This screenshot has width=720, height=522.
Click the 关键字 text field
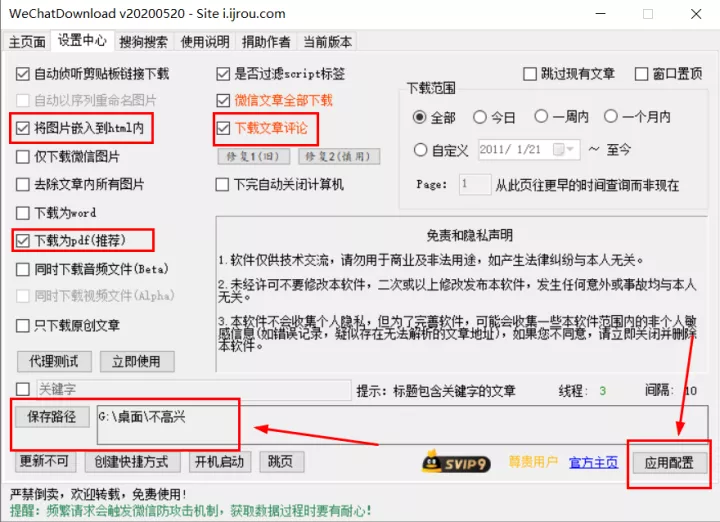[194, 389]
